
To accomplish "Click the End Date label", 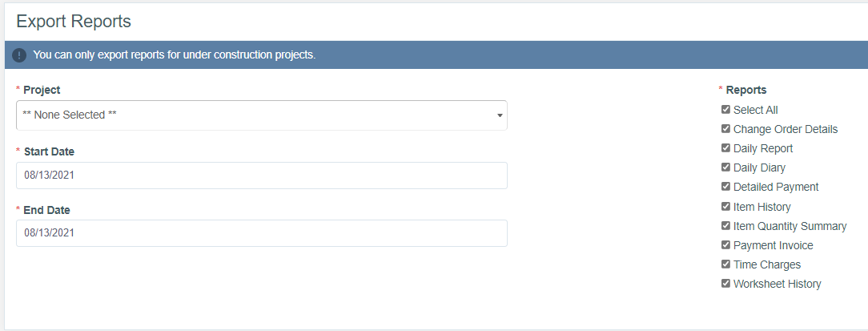I will click(47, 210).
